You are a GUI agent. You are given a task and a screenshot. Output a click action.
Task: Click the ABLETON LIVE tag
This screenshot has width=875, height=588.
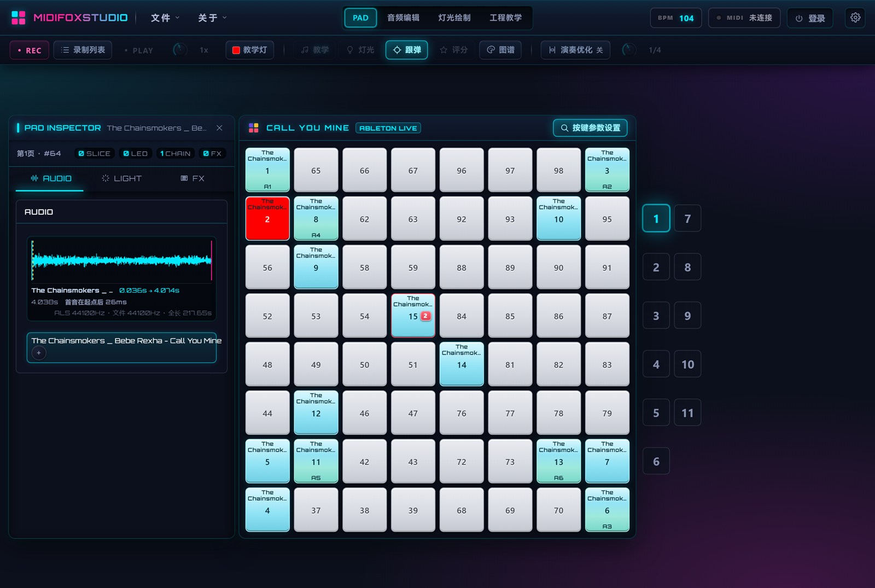pos(388,128)
